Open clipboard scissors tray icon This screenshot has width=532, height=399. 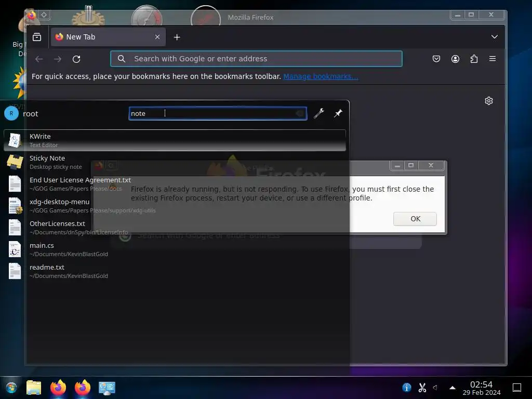click(x=422, y=387)
